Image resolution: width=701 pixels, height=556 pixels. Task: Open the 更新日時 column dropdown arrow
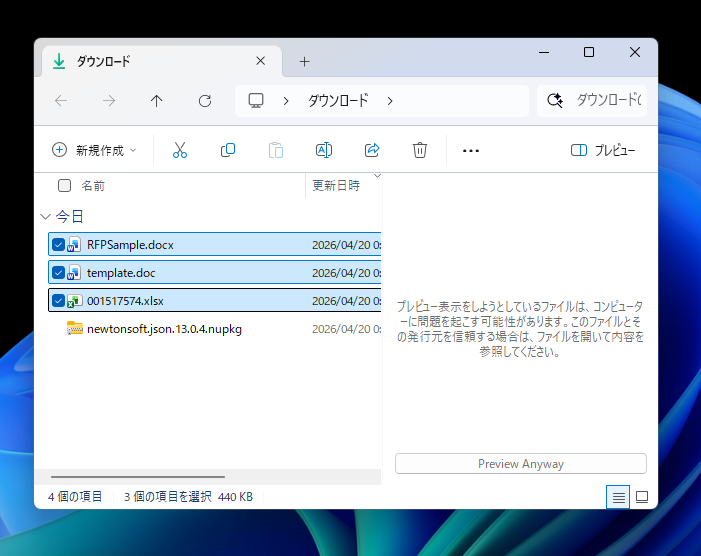[377, 176]
